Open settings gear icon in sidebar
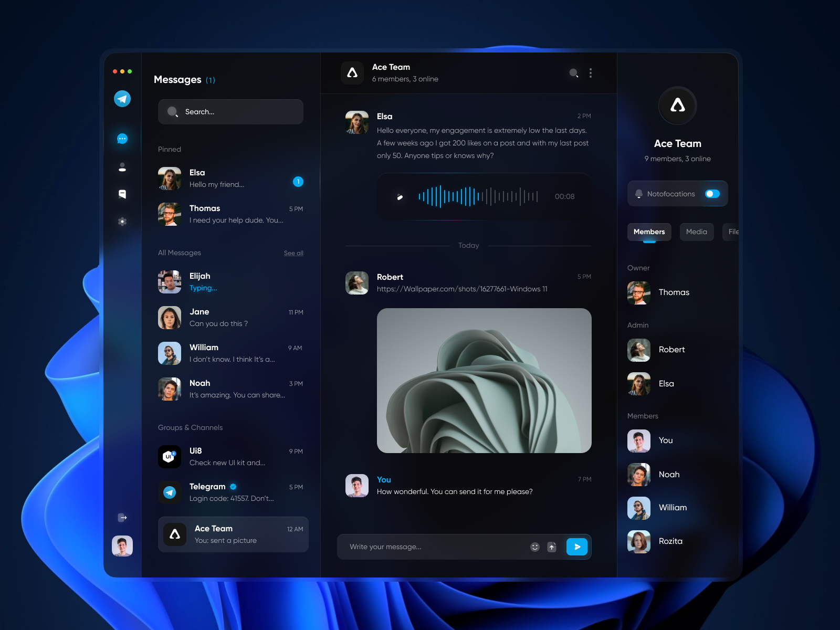This screenshot has height=630, width=840. coord(122,222)
